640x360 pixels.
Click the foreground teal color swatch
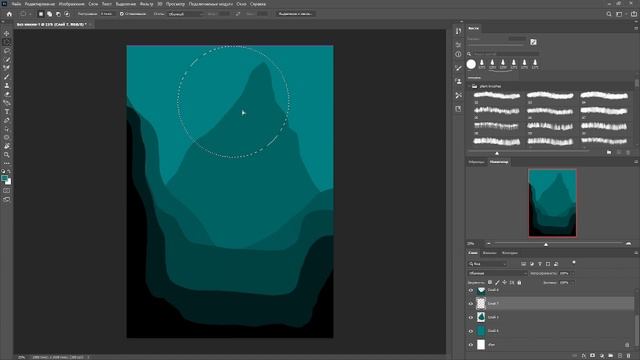pyautogui.click(x=4, y=179)
